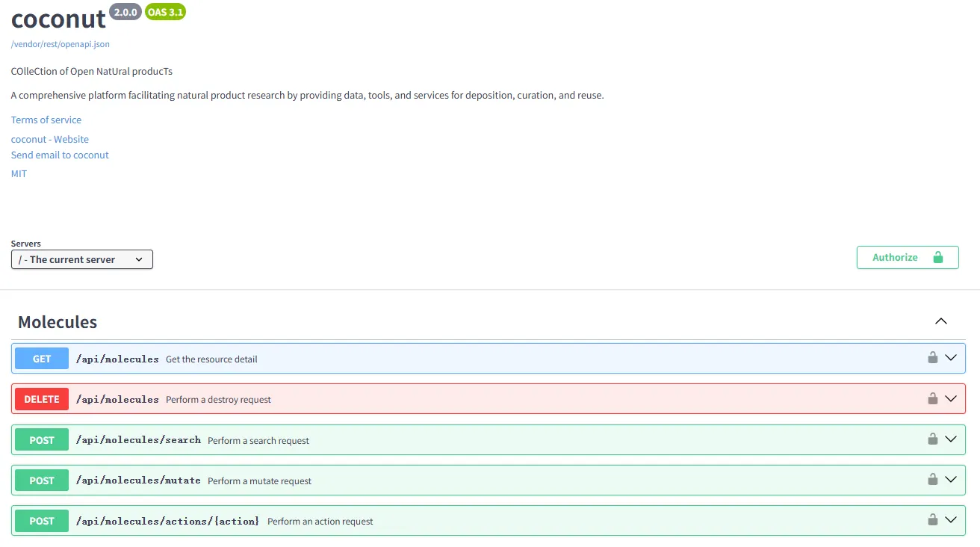The image size is (980, 547).
Task: Expand the actions/{action} endpoint chevron
Action: (951, 520)
